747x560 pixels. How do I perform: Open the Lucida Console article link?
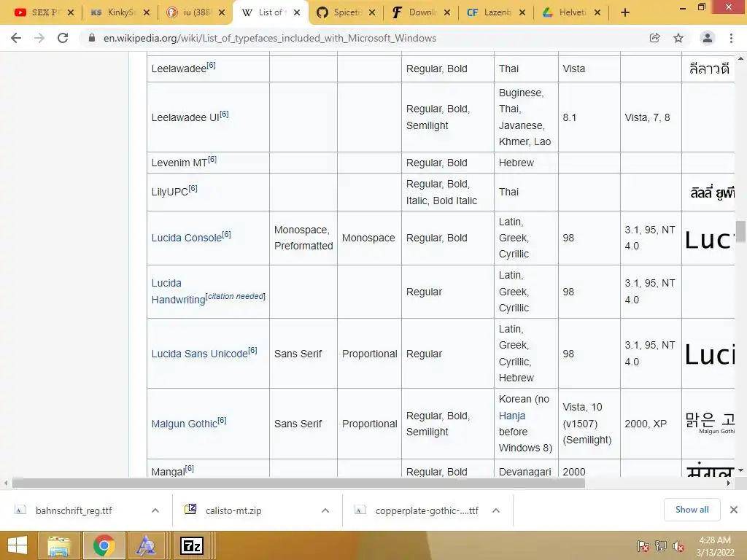click(186, 238)
